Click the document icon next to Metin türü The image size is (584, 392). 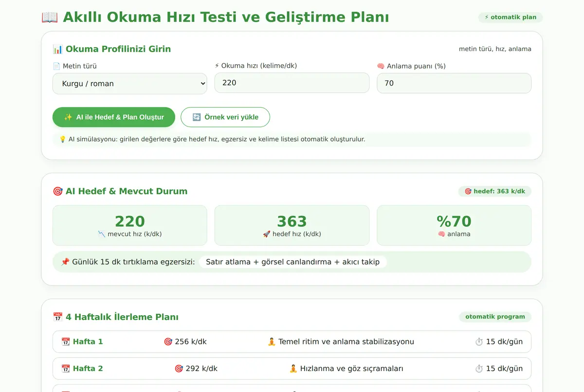pyautogui.click(x=56, y=66)
